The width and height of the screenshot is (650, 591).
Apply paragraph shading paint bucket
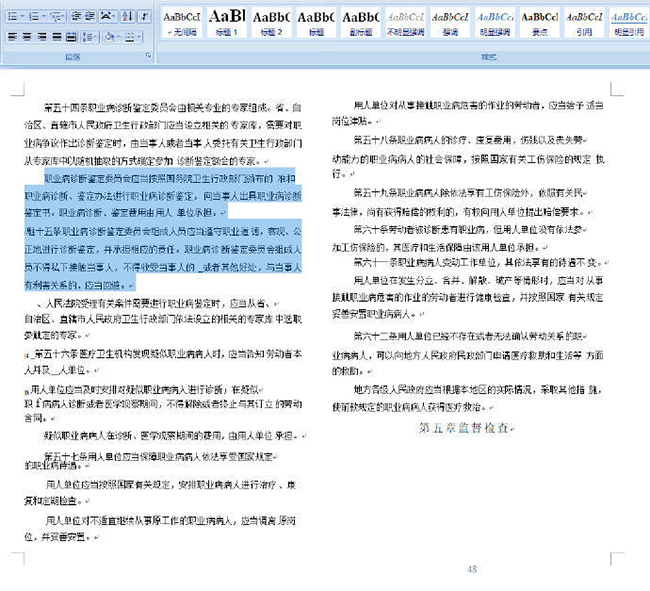[x=110, y=37]
